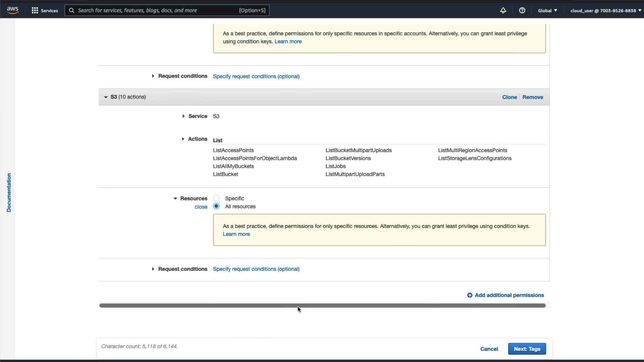
Task: Click the AWS logo home icon
Action: tap(12, 10)
